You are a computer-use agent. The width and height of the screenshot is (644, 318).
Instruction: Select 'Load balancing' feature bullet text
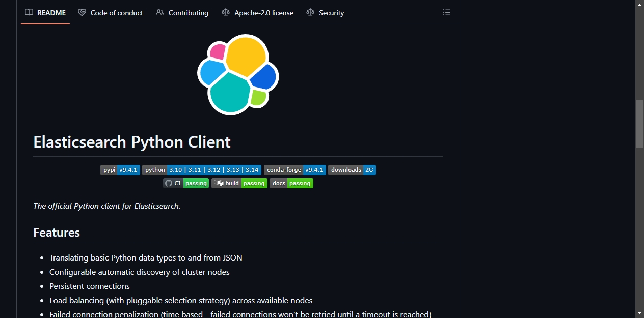click(x=181, y=301)
